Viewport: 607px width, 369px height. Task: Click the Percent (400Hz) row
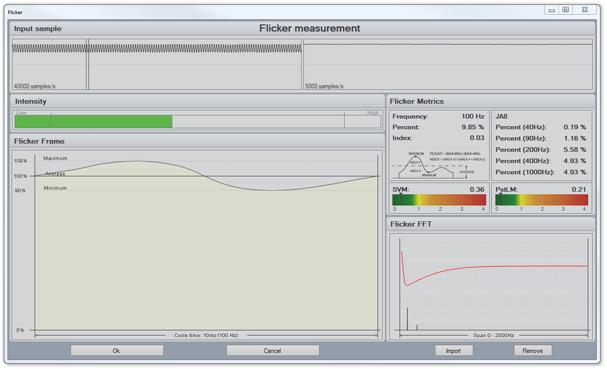[541, 161]
